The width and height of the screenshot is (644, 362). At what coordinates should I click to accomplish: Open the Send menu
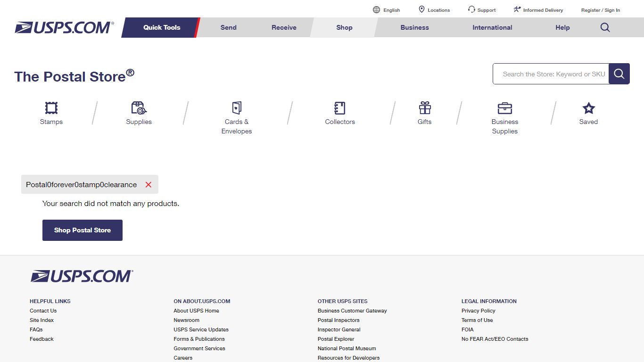[229, 27]
